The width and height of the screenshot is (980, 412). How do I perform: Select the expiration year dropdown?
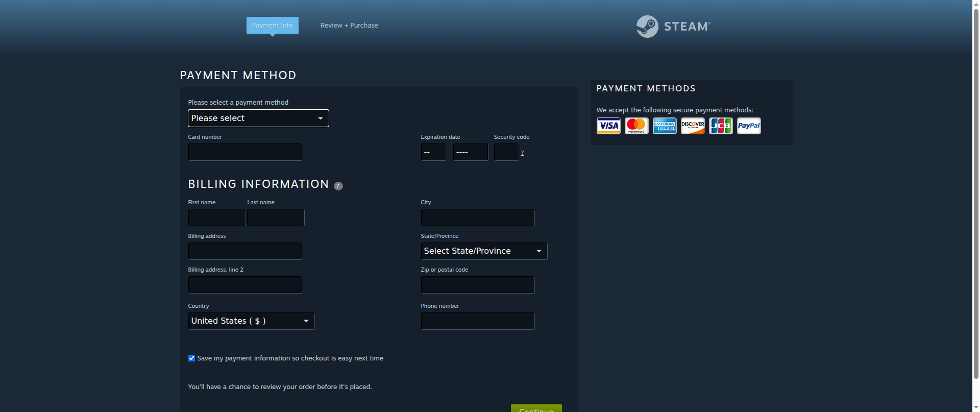pos(471,152)
